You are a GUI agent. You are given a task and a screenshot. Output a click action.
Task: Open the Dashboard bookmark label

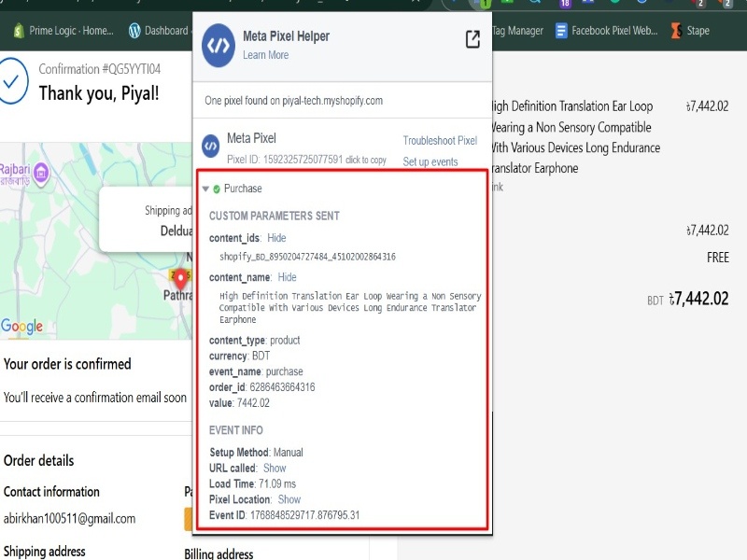pyautogui.click(x=166, y=31)
